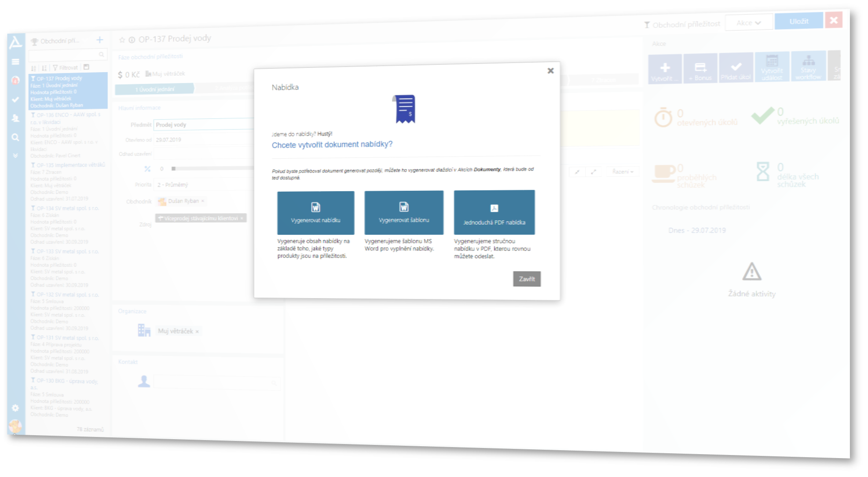Image resolution: width=868 pixels, height=477 pixels.
Task: Adjust the percent probability slider
Action: (x=213, y=168)
